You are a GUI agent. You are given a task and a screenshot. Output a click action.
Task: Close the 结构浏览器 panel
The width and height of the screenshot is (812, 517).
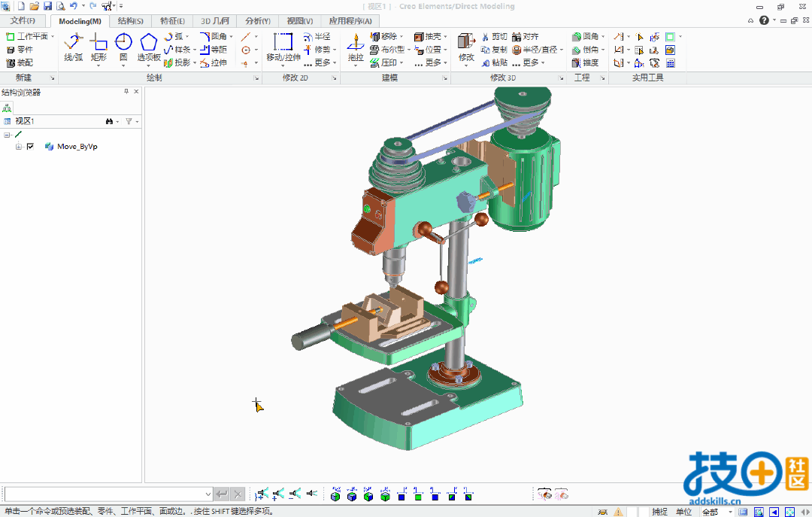[x=136, y=92]
